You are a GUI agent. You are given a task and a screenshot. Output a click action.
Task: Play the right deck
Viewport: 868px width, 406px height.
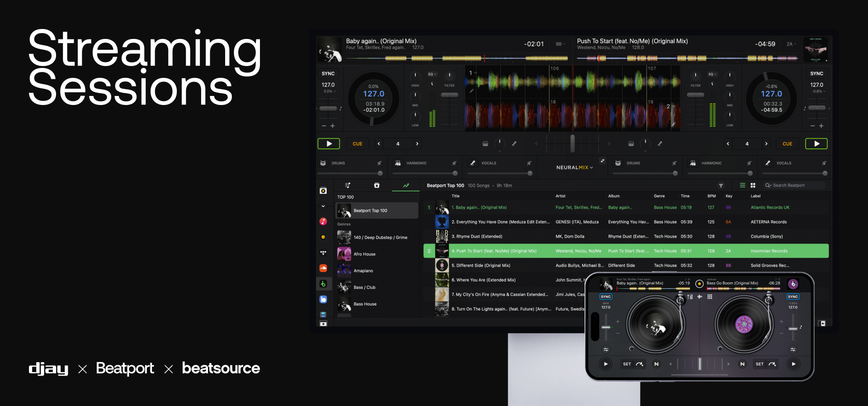tap(816, 144)
